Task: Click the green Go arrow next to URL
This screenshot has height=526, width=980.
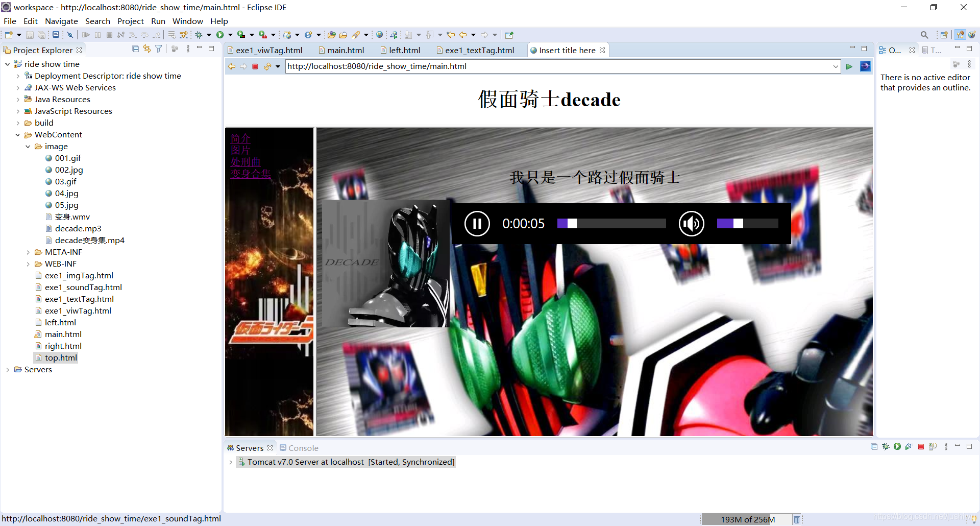Action: tap(849, 66)
